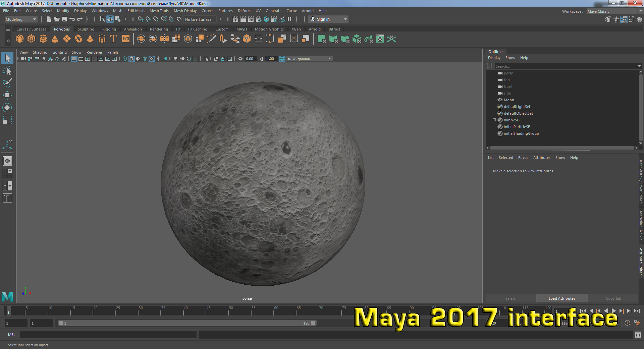
Task: Click the Load Attributes button
Action: [x=561, y=298]
